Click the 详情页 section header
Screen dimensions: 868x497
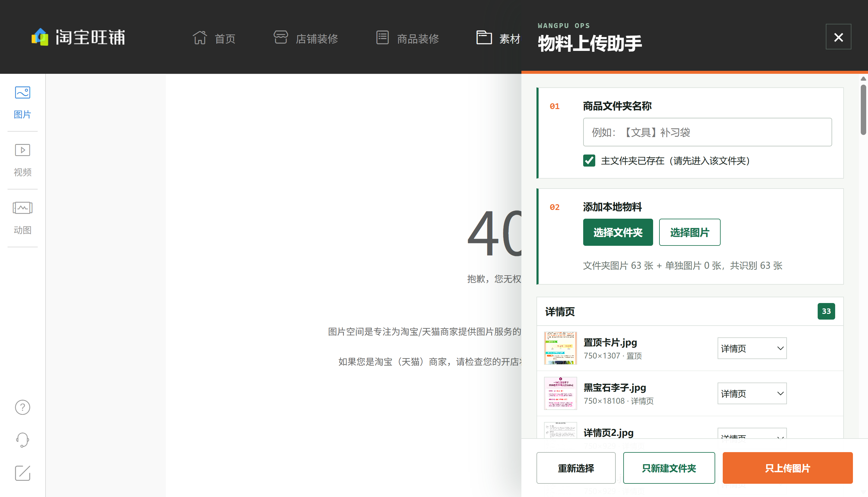tap(690, 311)
